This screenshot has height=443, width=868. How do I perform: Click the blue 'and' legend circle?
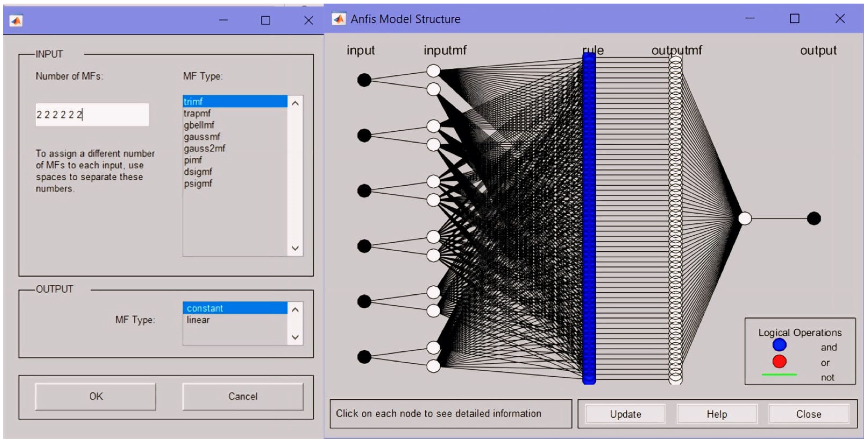click(779, 345)
